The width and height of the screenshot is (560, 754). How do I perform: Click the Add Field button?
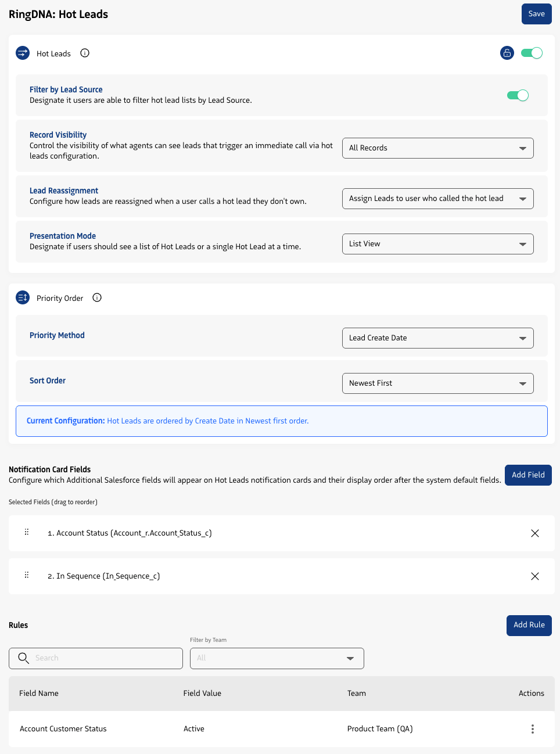[528, 475]
